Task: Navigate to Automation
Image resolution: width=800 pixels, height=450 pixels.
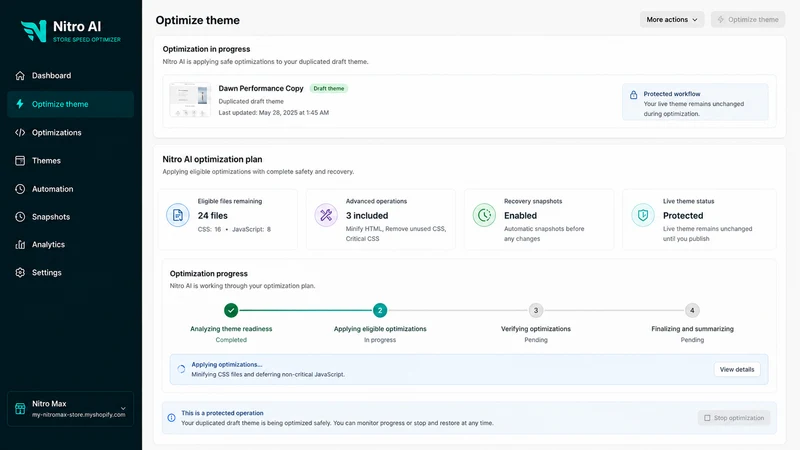Action: [x=70, y=189]
